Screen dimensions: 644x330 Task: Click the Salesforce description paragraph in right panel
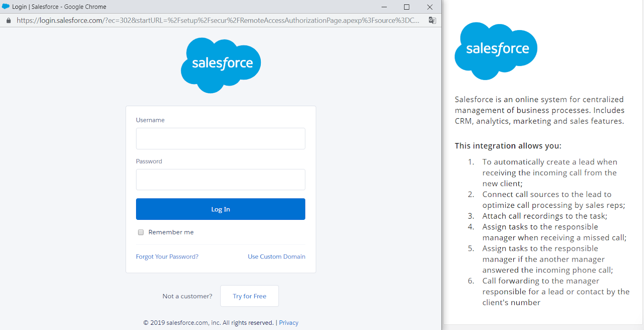540,110
